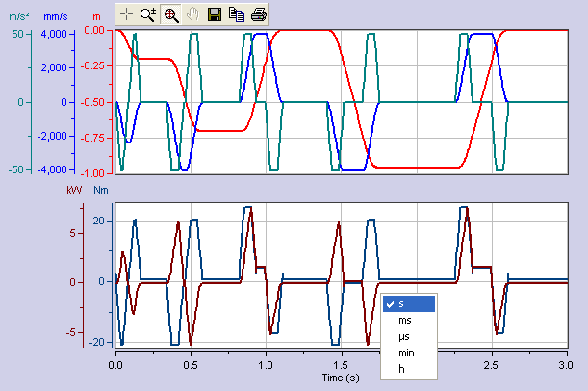The height and width of the screenshot is (391, 588).
Task: Click the floppy disk save icon
Action: [x=215, y=14]
